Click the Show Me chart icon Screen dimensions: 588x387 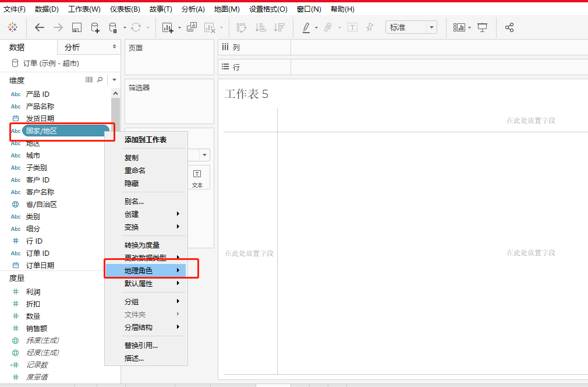[x=459, y=27]
